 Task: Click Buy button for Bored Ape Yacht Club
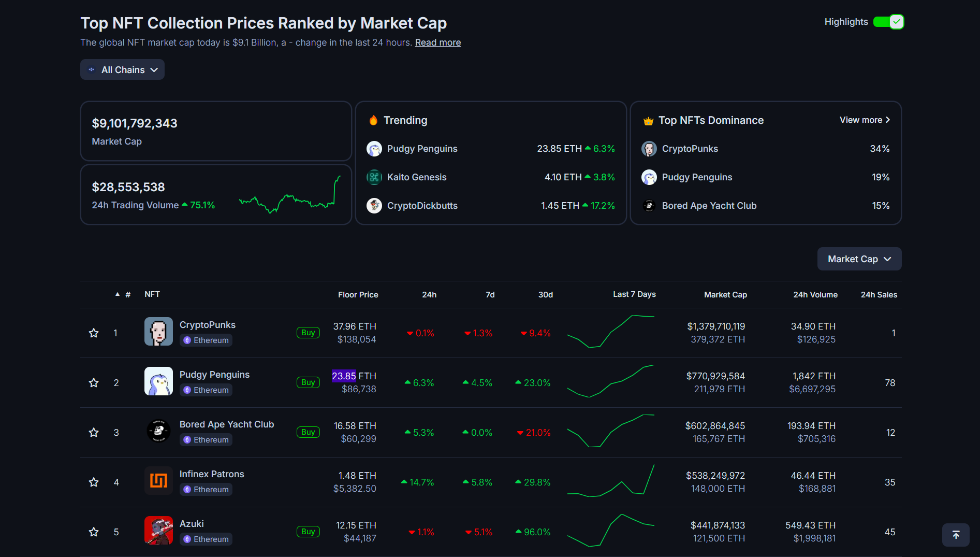308,432
